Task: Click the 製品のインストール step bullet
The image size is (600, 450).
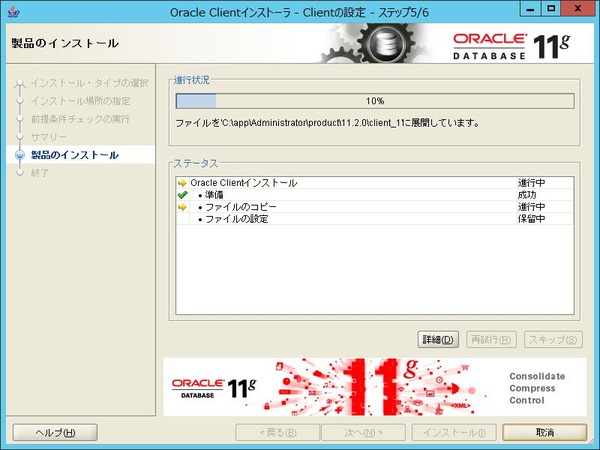Action: click(20, 155)
